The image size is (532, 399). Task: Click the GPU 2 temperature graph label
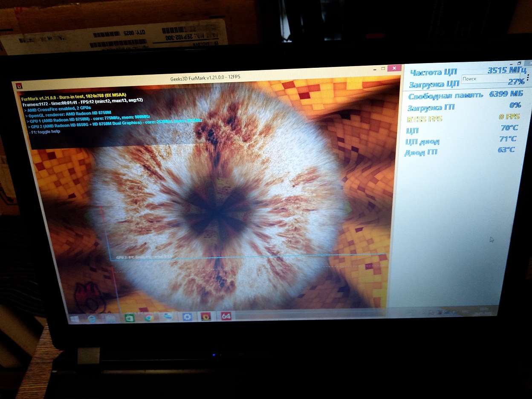click(144, 257)
